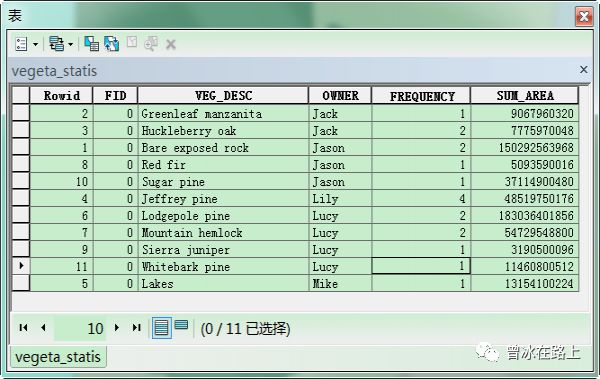Click SUM_AREA value 37114900480
The height and width of the screenshot is (379, 600).
525,181
